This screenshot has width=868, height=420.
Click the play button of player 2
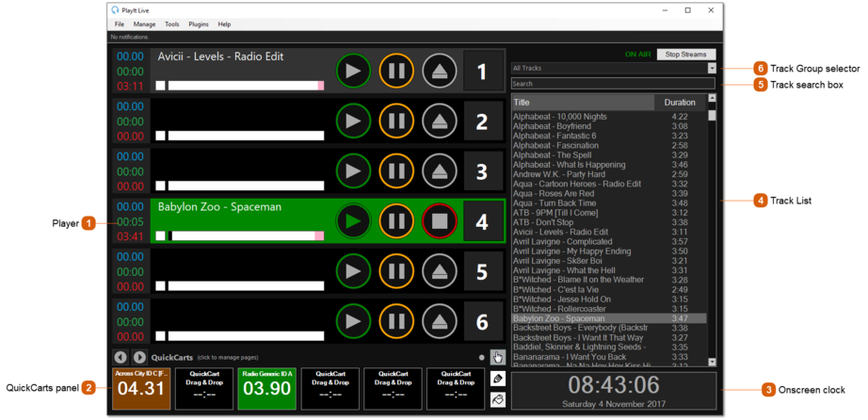(353, 121)
